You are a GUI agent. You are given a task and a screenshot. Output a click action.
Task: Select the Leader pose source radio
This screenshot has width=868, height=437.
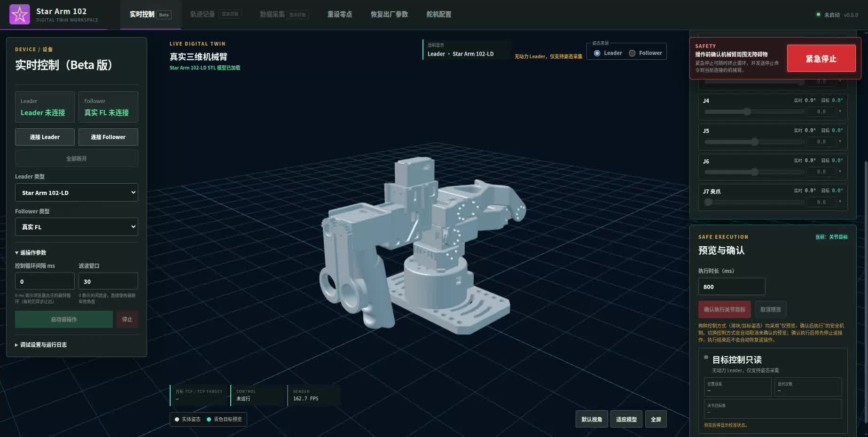pyautogui.click(x=597, y=53)
